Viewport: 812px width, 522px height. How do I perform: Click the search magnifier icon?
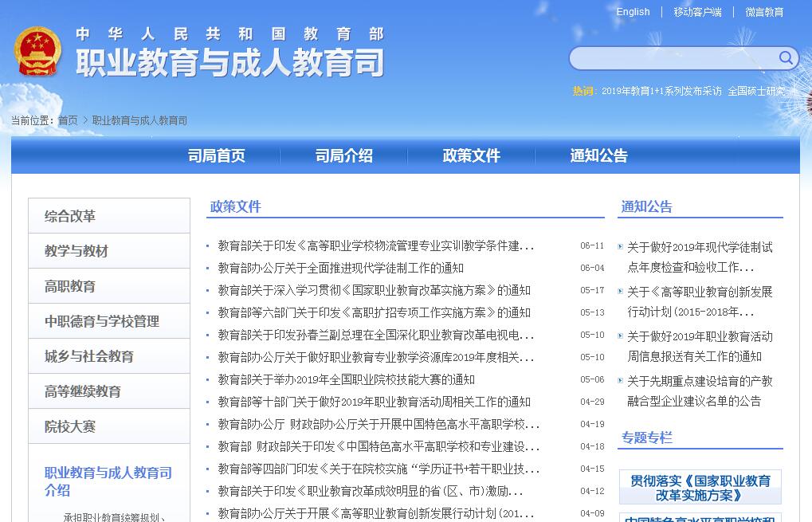pos(785,58)
